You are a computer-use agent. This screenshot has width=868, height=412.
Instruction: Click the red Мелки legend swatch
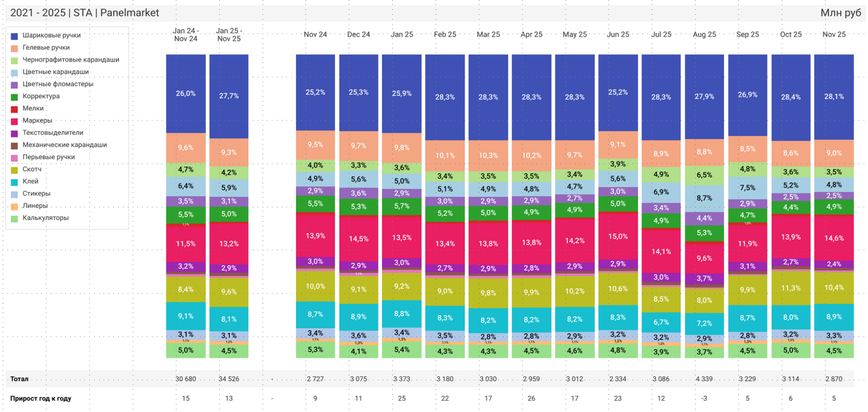15,109
